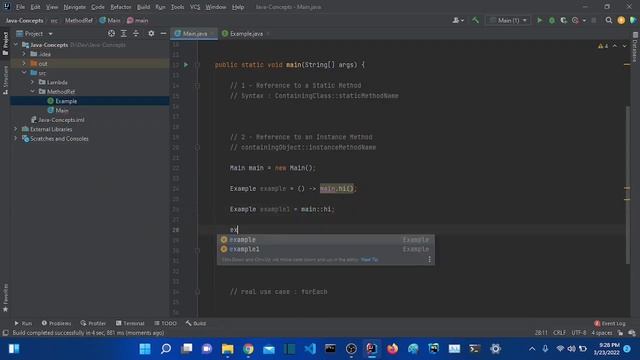Open the Navigate menu

pos(75,7)
